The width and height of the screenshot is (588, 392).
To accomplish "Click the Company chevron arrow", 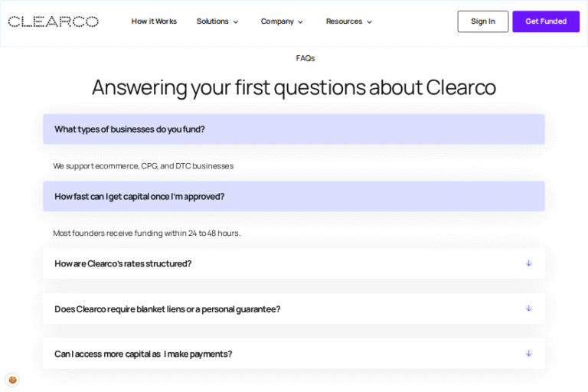I will click(301, 22).
